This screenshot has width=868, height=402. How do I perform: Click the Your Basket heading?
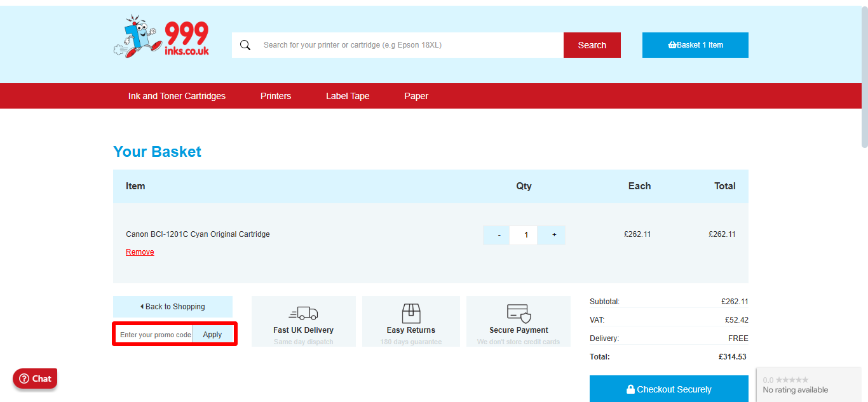[157, 152]
